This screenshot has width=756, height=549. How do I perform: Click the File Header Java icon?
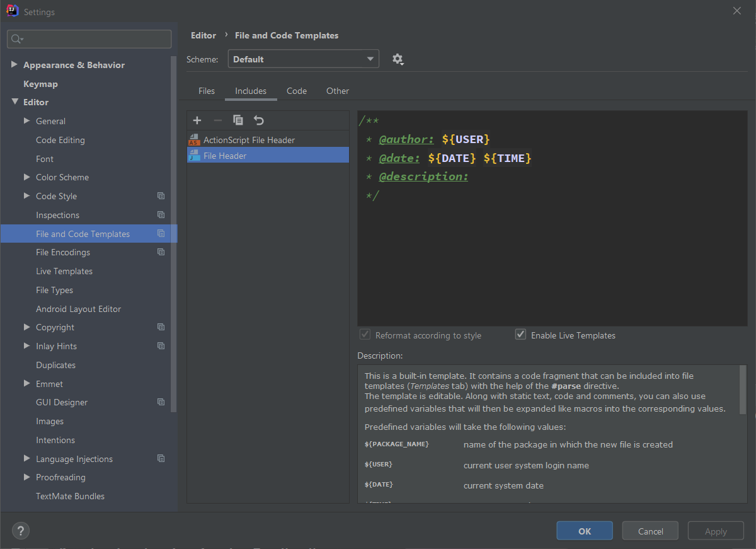tap(194, 155)
